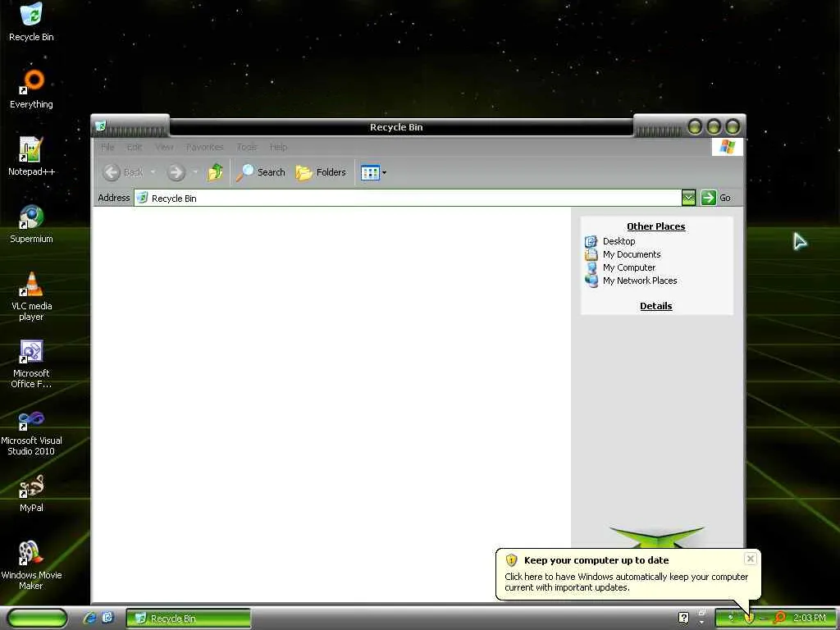Launch the Supermium browser shortcut
The width and height of the screenshot is (840, 630).
pyautogui.click(x=32, y=224)
